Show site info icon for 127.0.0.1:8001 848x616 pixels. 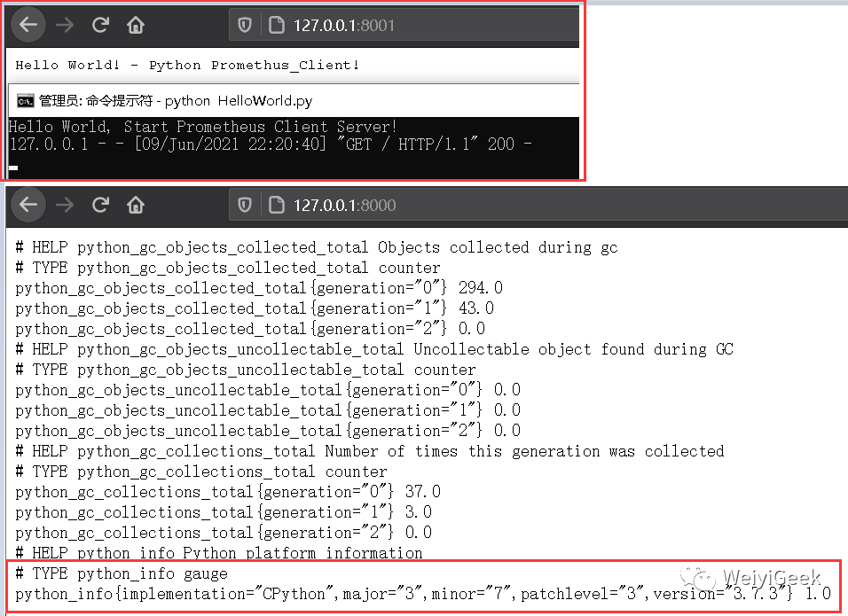click(277, 25)
